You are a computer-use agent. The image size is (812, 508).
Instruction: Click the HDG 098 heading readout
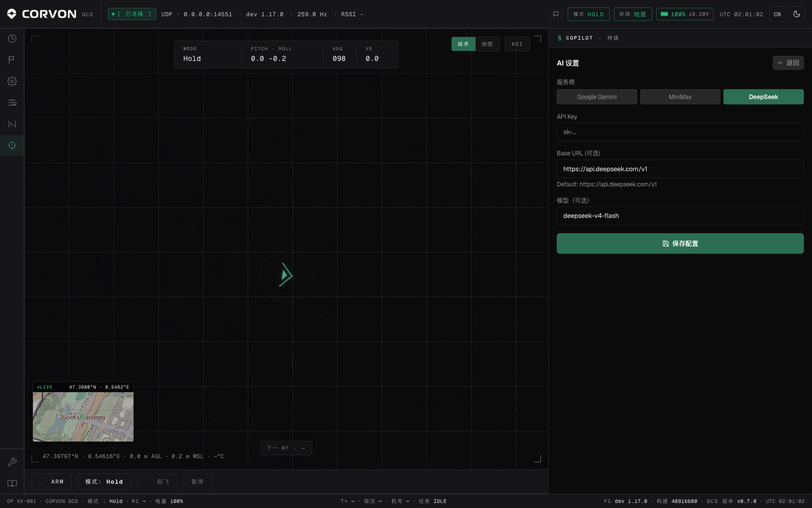coord(339,54)
